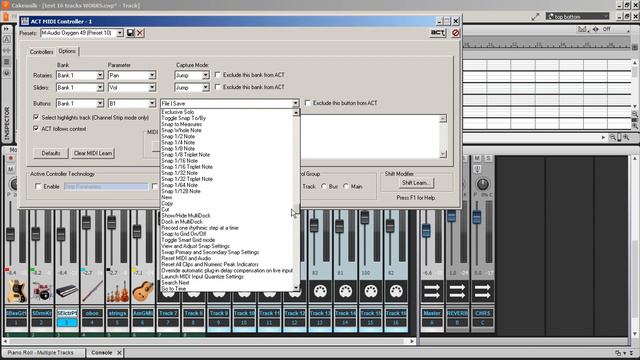Click the ACT learn icon button

click(x=438, y=33)
